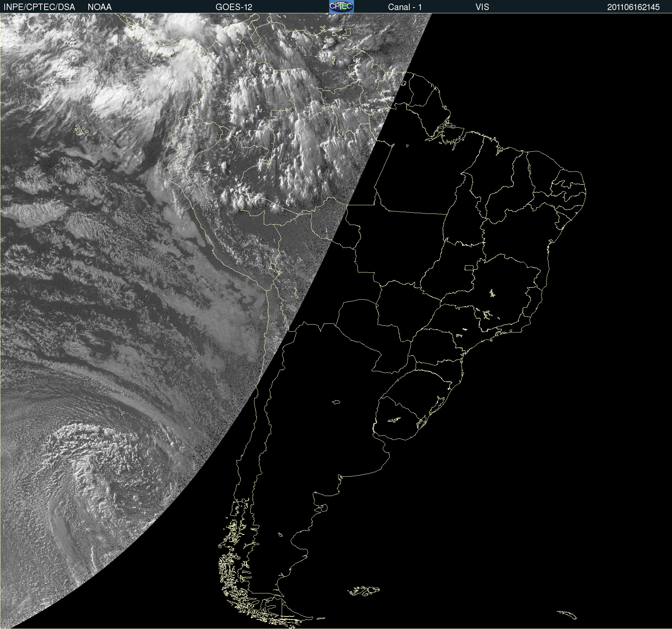Click the GOES-12 satellite label
The width and height of the screenshot is (672, 629).
pos(234,7)
